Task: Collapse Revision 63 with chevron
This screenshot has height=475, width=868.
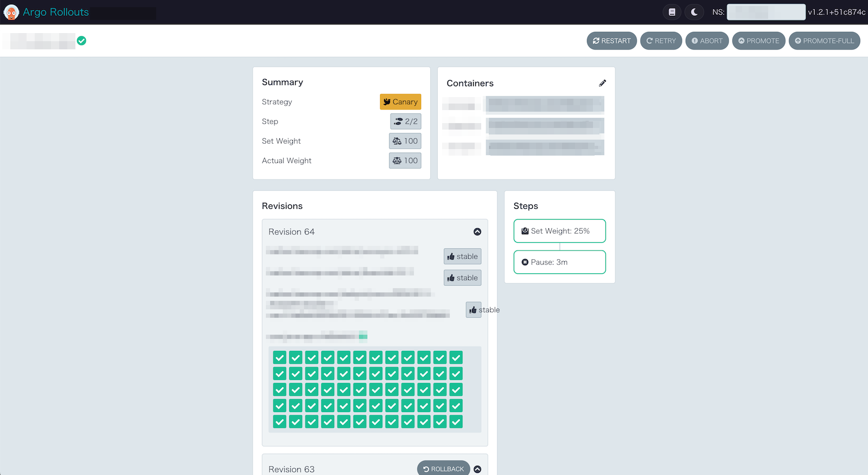Action: tap(477, 469)
